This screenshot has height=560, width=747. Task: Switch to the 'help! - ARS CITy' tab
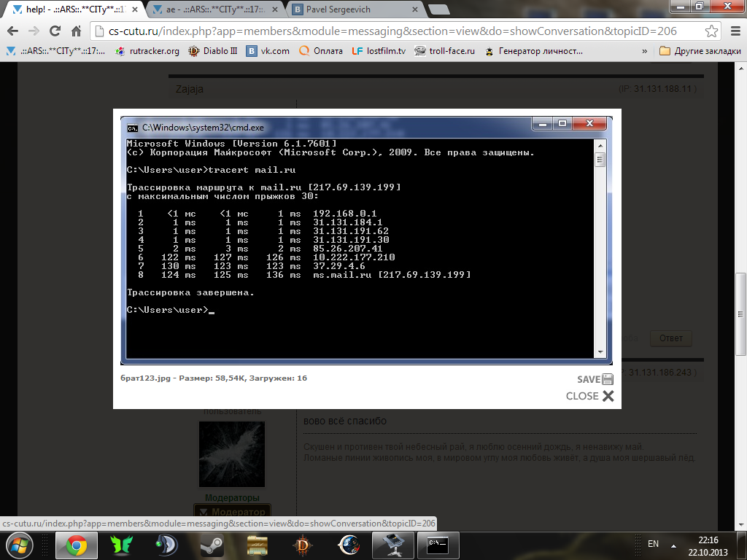[74, 9]
